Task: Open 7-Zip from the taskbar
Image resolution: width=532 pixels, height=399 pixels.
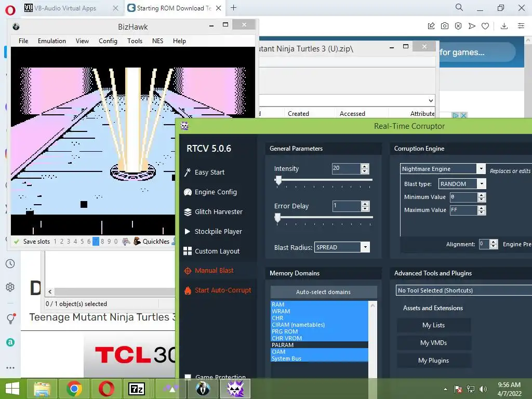Action: click(x=137, y=389)
